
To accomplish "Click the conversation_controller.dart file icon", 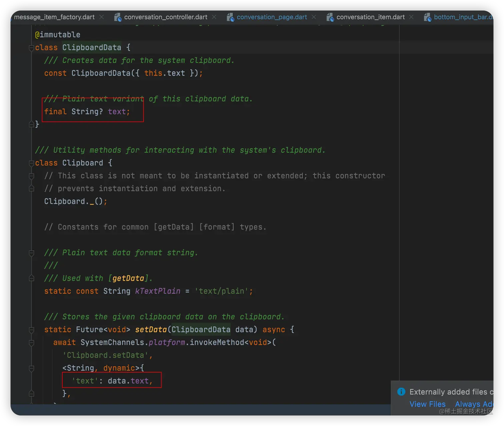I will (x=118, y=17).
